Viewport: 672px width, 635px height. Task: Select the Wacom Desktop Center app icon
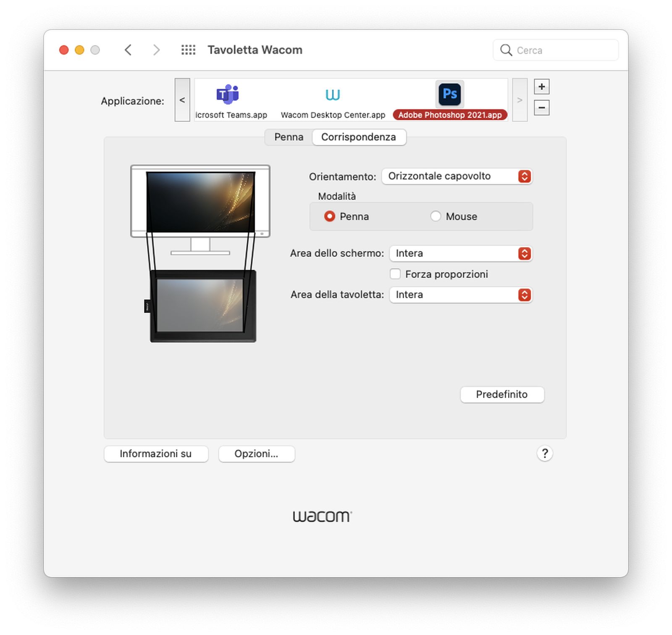tap(333, 95)
